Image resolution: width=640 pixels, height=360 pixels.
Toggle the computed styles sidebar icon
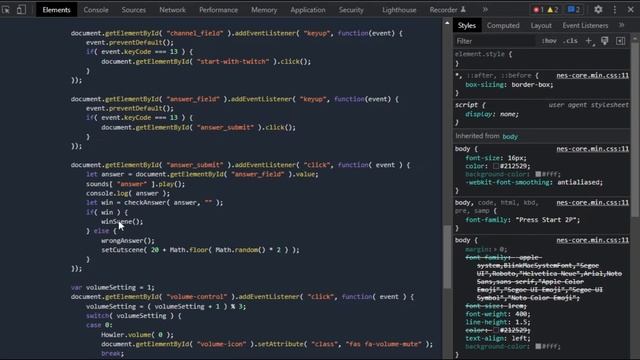(620, 41)
